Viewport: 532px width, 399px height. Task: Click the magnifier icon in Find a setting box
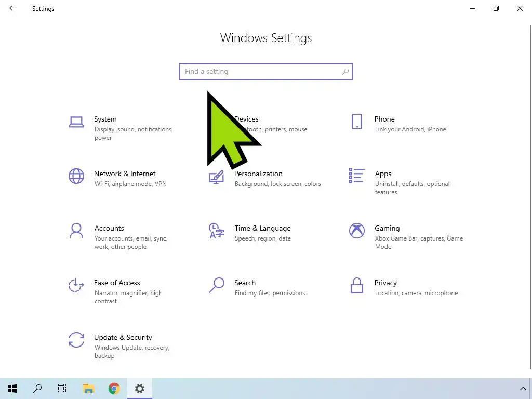(345, 72)
